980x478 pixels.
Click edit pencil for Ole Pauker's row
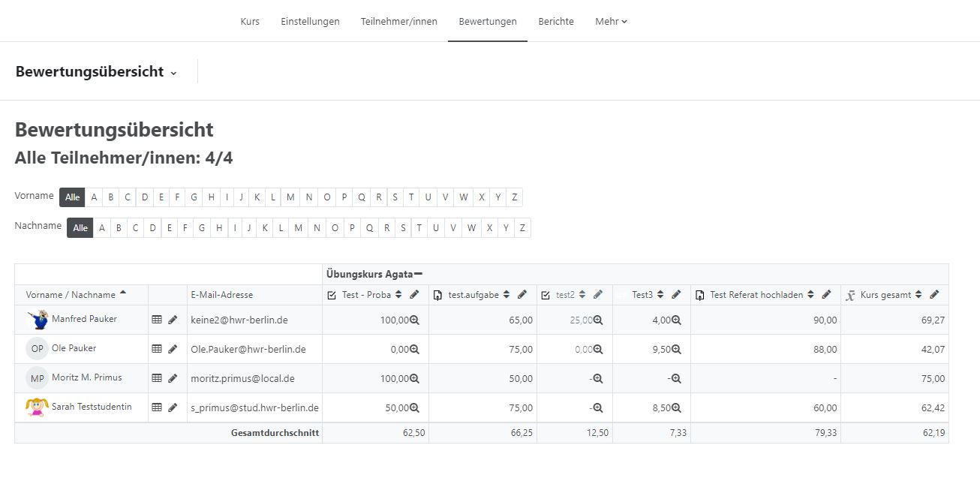coord(173,349)
